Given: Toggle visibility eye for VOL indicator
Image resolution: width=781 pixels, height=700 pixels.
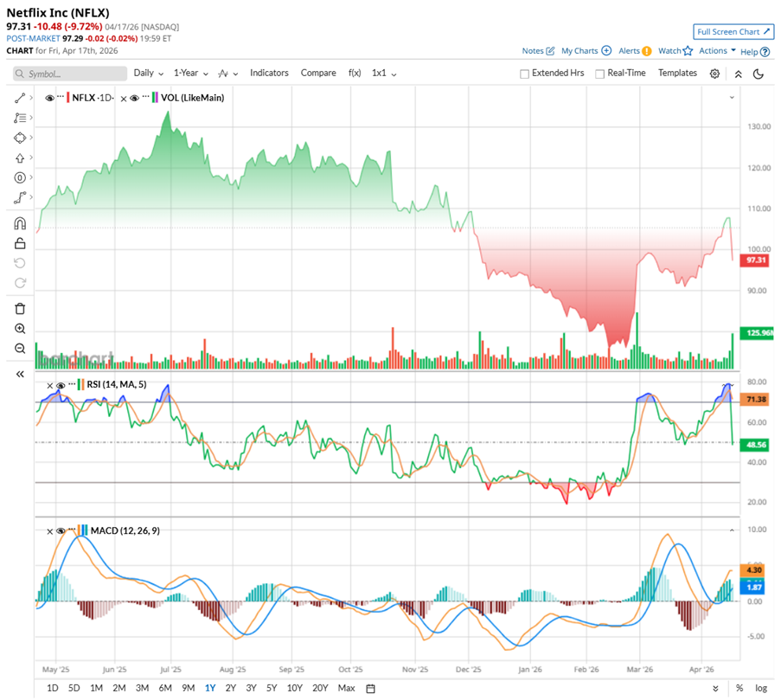Looking at the screenshot, I should 134,98.
